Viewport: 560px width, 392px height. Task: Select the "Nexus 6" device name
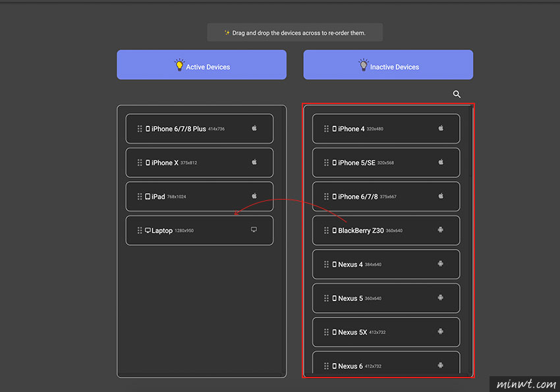[350, 366]
